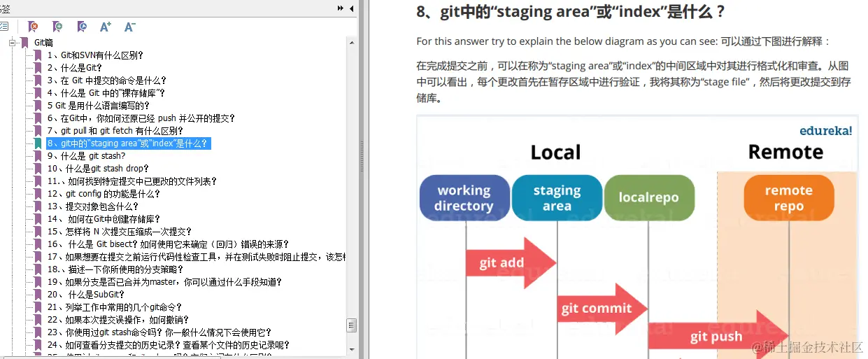Click bookmark icon of 3、在 Git 中提交的命令是什么?

point(38,80)
